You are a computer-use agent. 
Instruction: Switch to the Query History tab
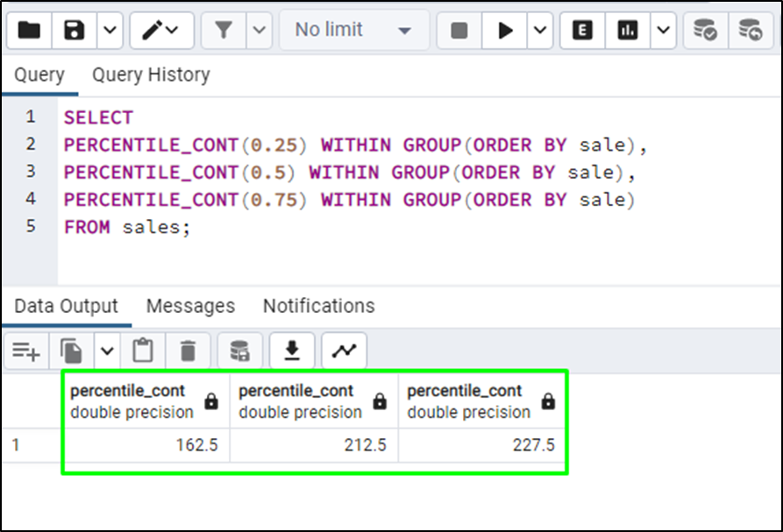pyautogui.click(x=151, y=74)
